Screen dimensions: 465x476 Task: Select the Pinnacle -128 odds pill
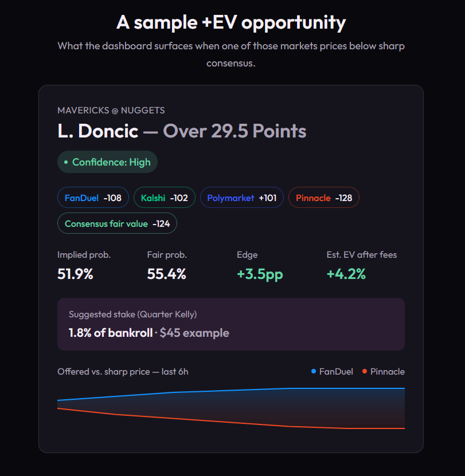click(324, 198)
